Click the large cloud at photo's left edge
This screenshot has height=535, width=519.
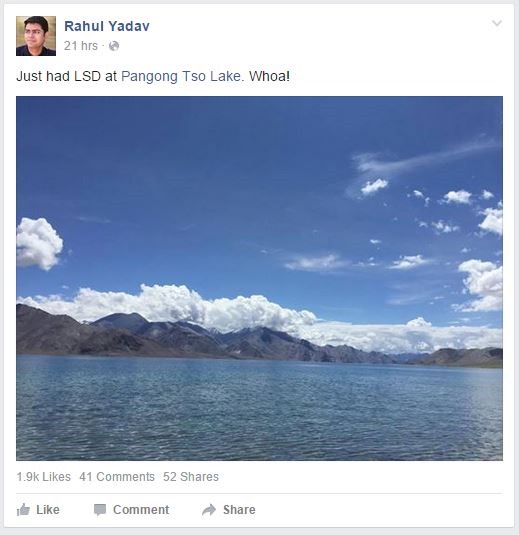pos(39,244)
